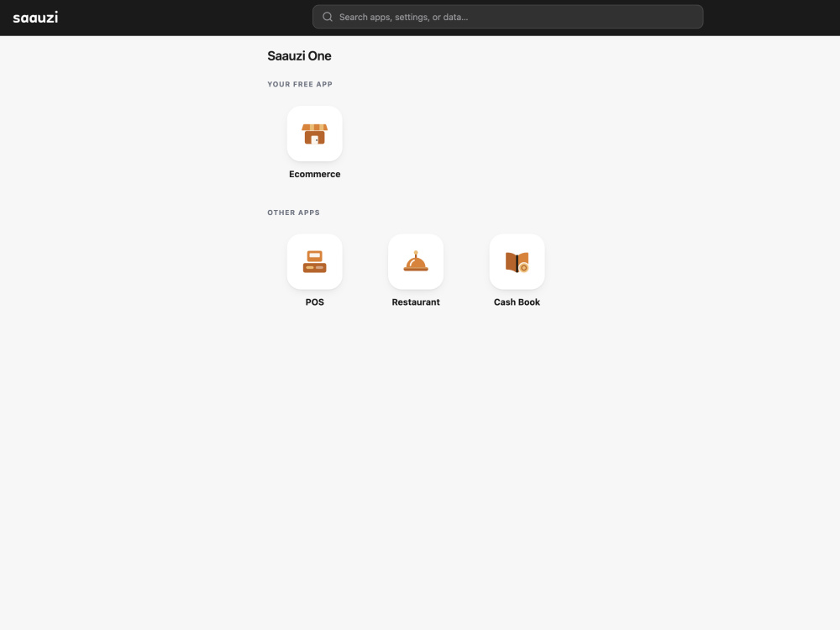840x630 pixels.
Task: Select the Cash Book label text
Action: [x=517, y=302]
